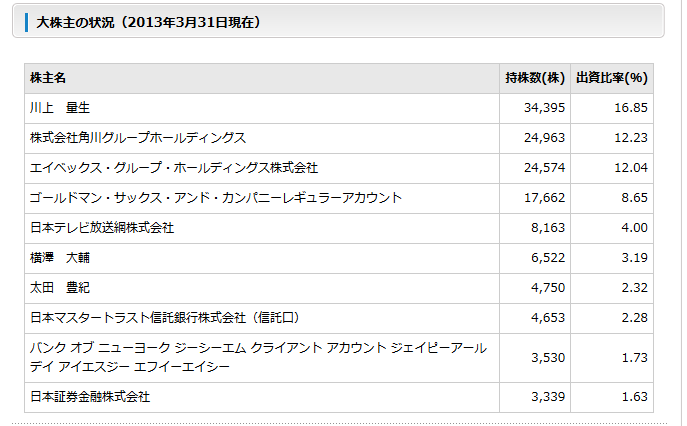Click the ゴールドマン・サックス shareholder name
Screen dimensions: 687x426
(x=216, y=198)
